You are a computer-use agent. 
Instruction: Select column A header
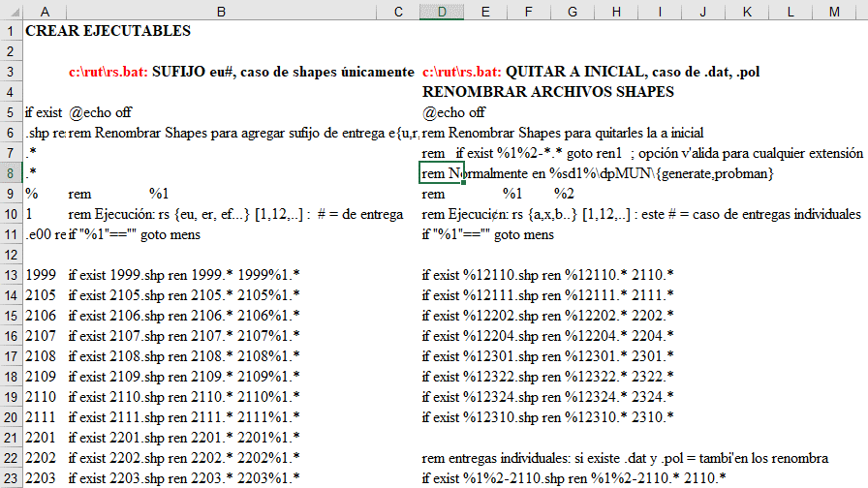click(x=45, y=12)
